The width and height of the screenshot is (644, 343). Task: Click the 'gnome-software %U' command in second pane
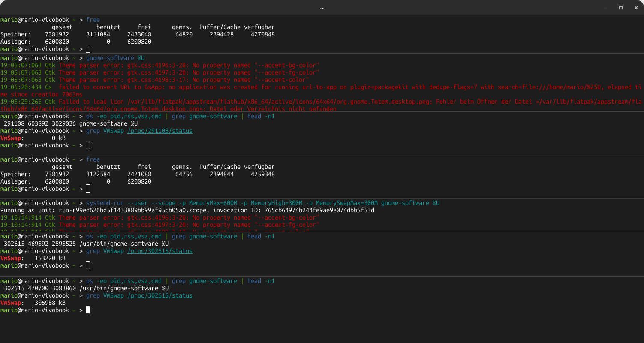(x=115, y=58)
